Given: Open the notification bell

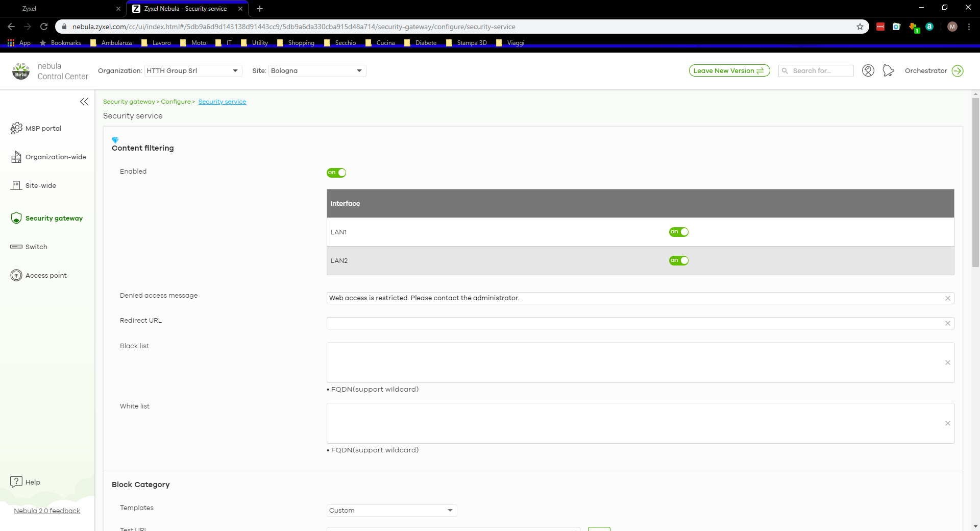Looking at the screenshot, I should [888, 71].
